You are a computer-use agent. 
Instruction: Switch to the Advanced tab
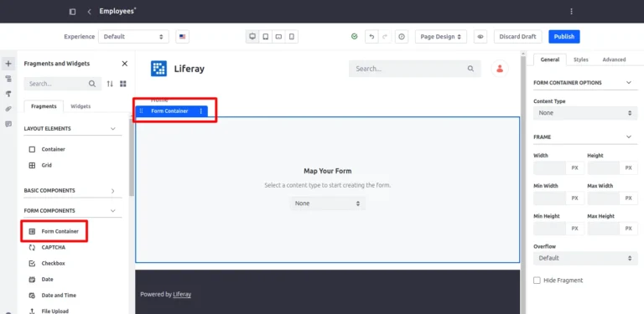tap(614, 59)
